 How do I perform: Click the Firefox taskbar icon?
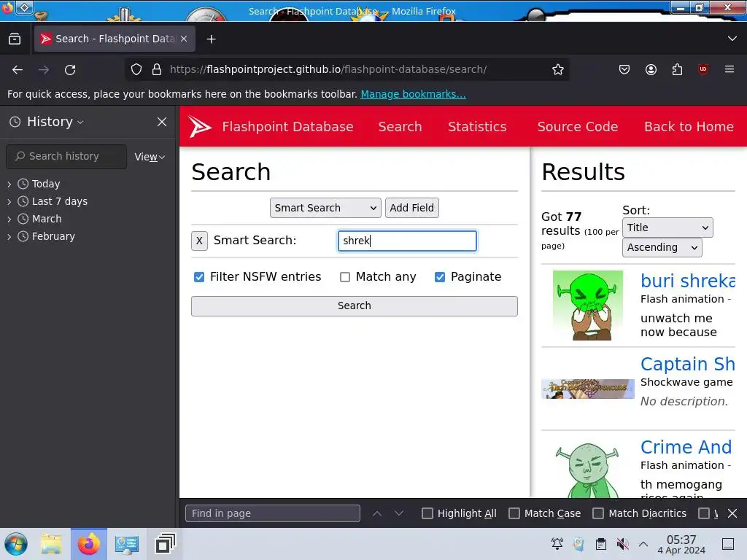click(x=89, y=544)
